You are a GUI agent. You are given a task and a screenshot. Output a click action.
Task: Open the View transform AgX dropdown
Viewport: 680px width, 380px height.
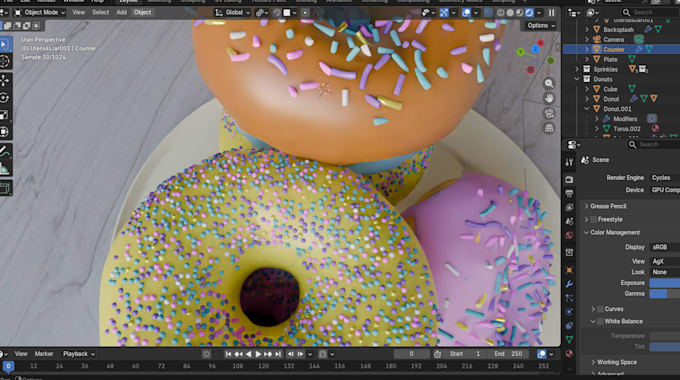point(664,262)
